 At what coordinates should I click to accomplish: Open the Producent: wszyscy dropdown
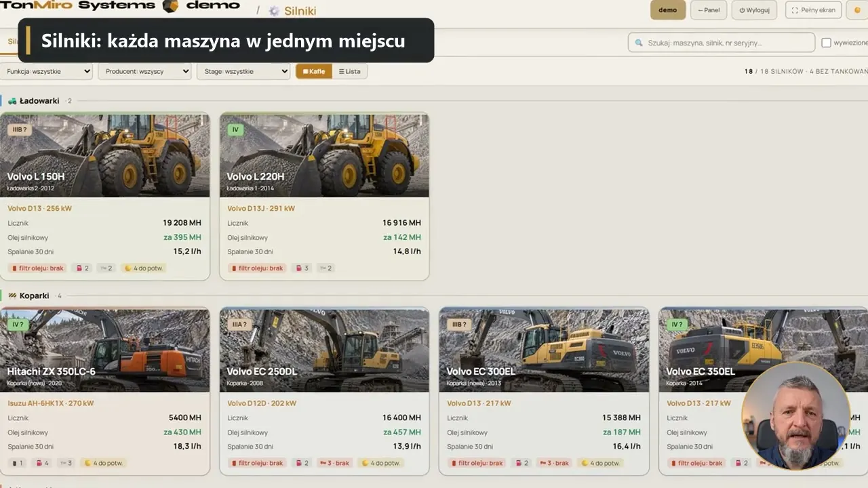tap(144, 71)
